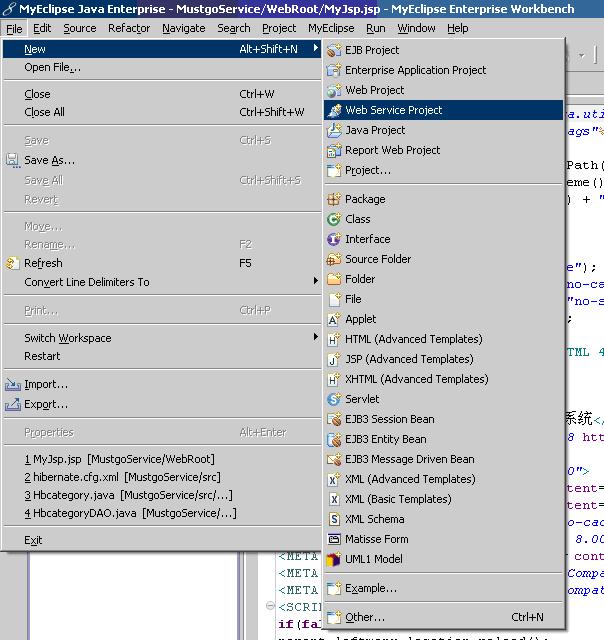Choose XHTML (Advanced Templates) entry
Viewport: 604px width, 640px height.
(444, 379)
